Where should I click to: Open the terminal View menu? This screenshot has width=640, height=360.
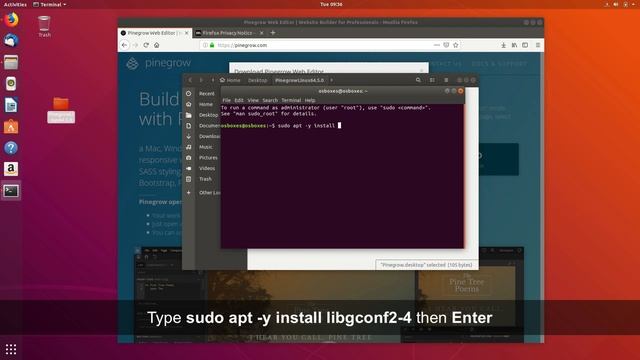pos(253,100)
